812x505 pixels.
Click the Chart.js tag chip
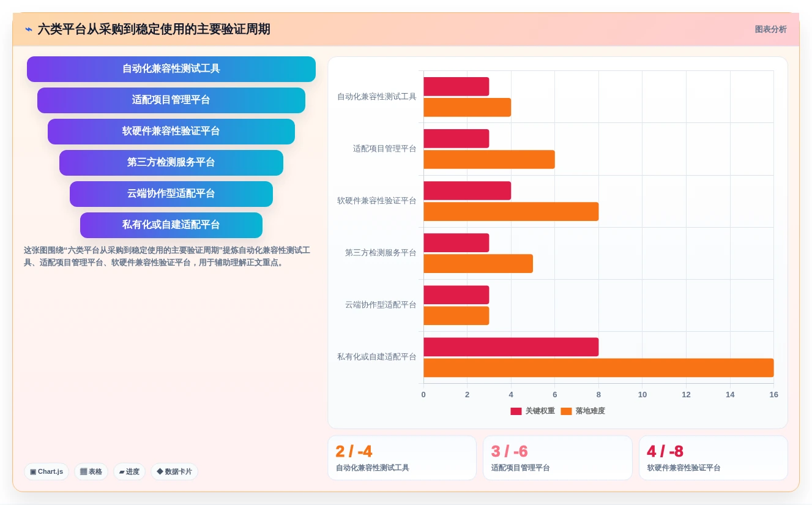(x=47, y=471)
